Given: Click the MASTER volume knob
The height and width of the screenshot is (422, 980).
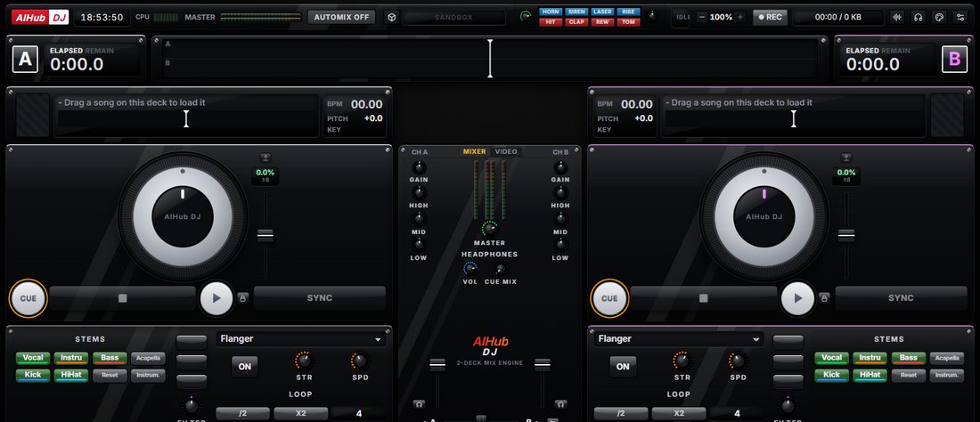Looking at the screenshot, I should click(489, 229).
